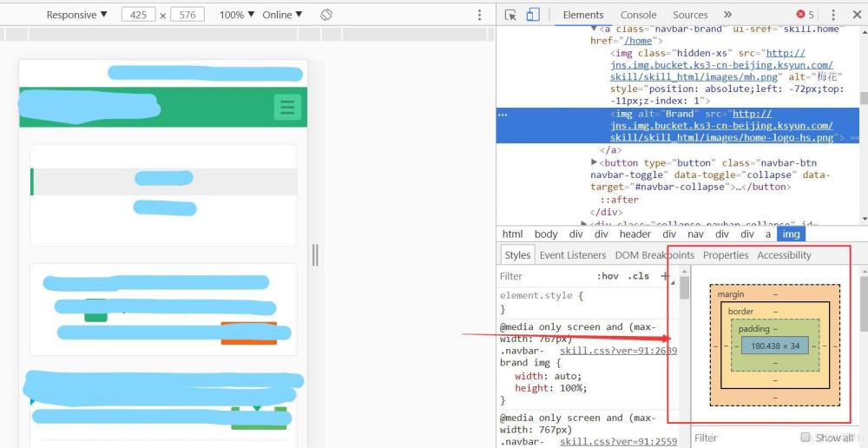Click the viewport height field 576

point(187,15)
